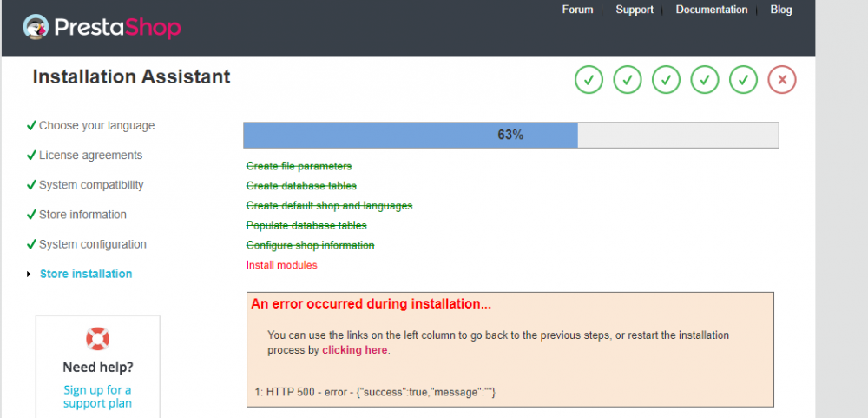Select the Store installation step arrow
Image resolution: width=868 pixels, height=418 pixels.
coord(29,275)
